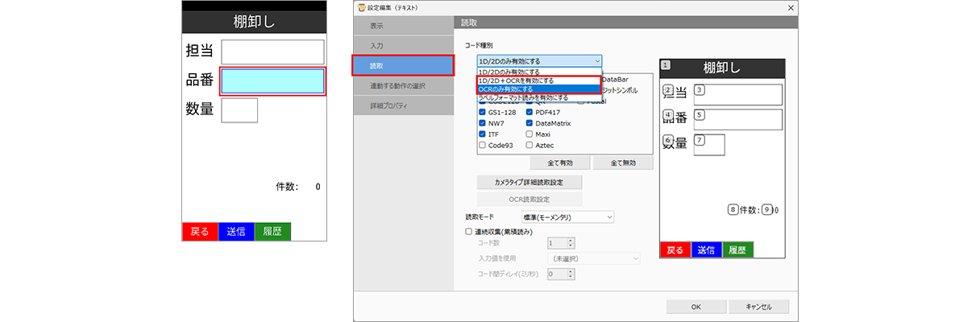Click the number 7 marker in preview field
Screen dimensions: 980x322
click(699, 140)
